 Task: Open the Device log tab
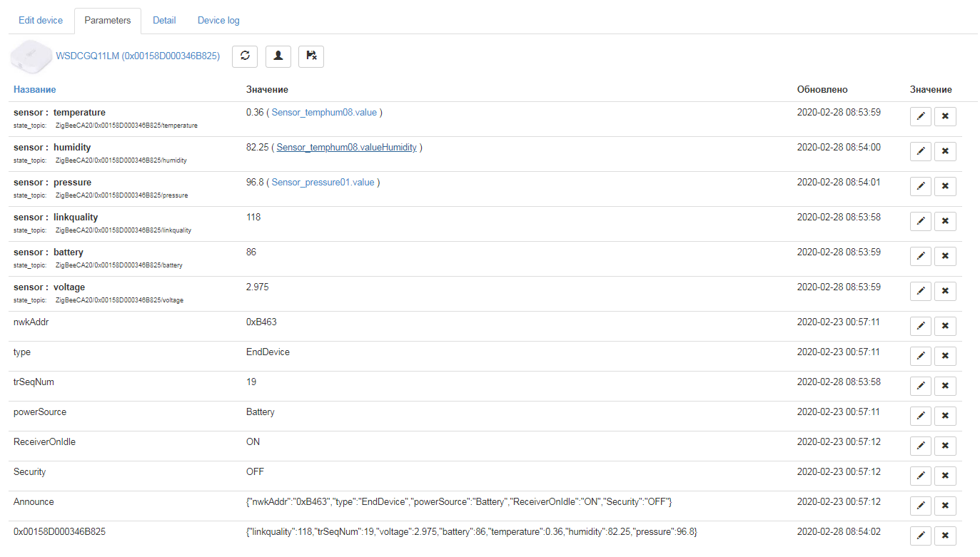tap(218, 21)
